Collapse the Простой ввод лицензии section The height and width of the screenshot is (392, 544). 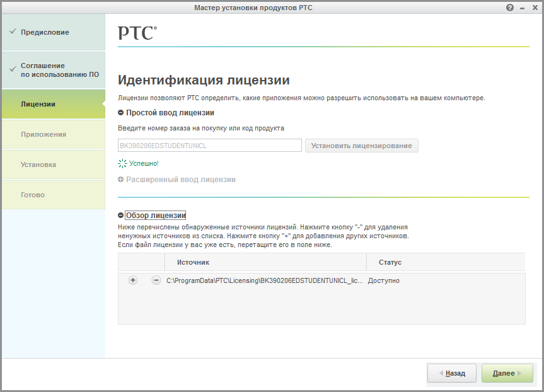pyautogui.click(x=121, y=113)
